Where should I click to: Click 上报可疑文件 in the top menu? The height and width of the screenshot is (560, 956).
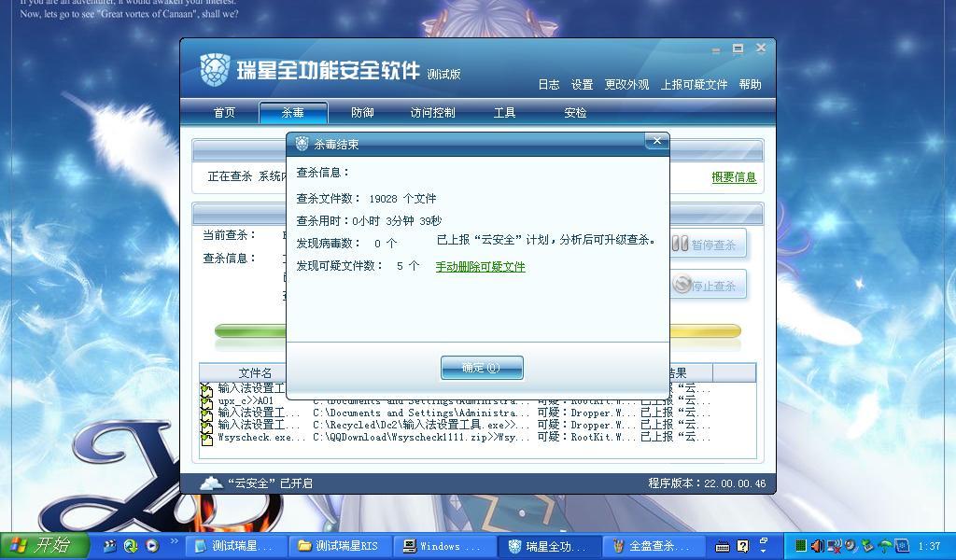(x=694, y=85)
